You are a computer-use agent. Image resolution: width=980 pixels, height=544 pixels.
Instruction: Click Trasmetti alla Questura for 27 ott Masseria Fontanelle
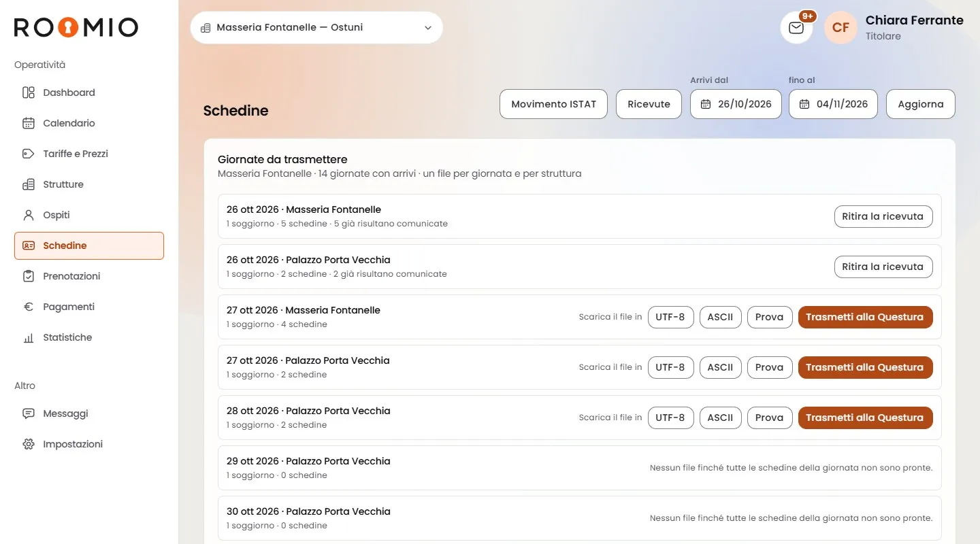coord(865,317)
